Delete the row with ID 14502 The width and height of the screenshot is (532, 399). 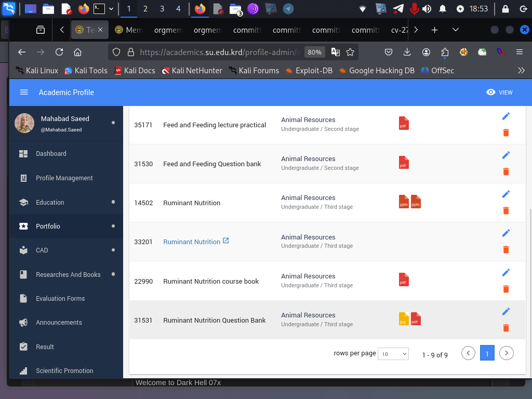click(x=506, y=210)
